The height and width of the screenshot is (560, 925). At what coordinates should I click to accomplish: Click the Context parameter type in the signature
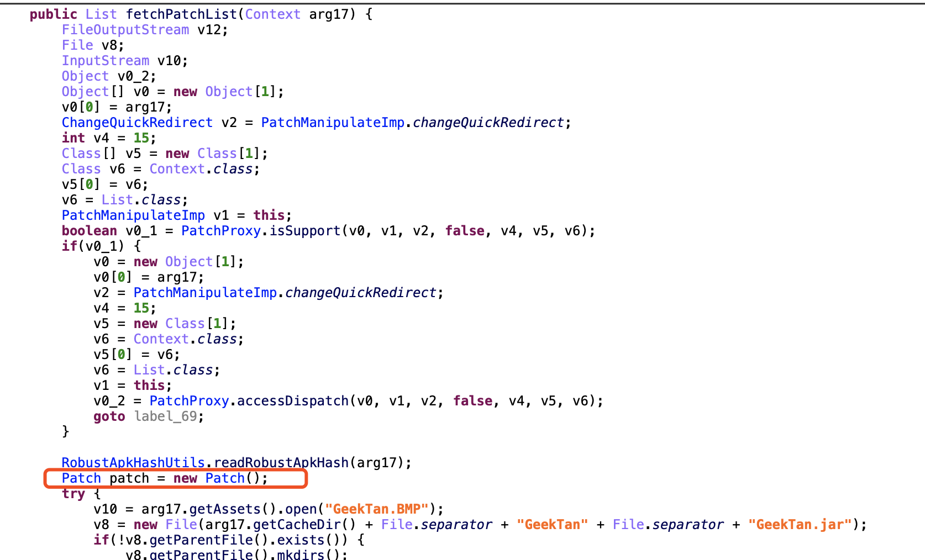click(x=272, y=14)
